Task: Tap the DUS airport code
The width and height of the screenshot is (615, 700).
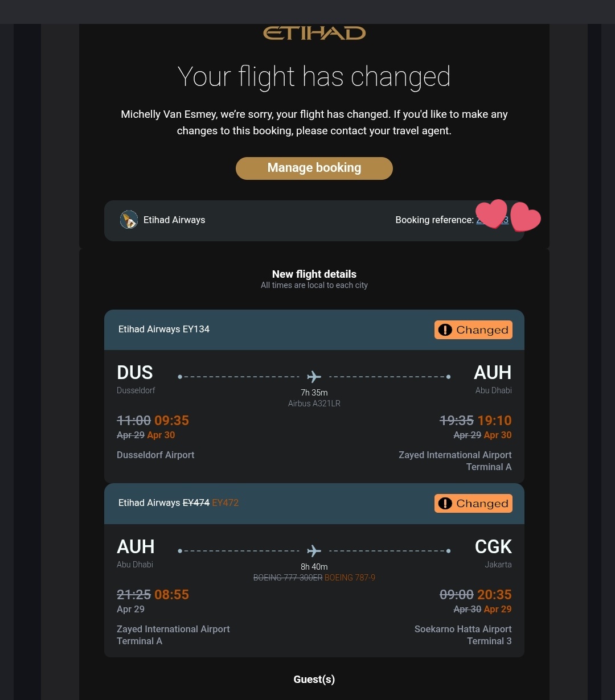Action: point(135,373)
